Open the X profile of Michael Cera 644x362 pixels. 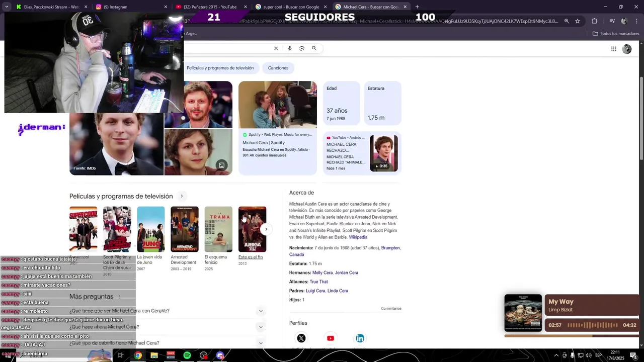(301, 338)
